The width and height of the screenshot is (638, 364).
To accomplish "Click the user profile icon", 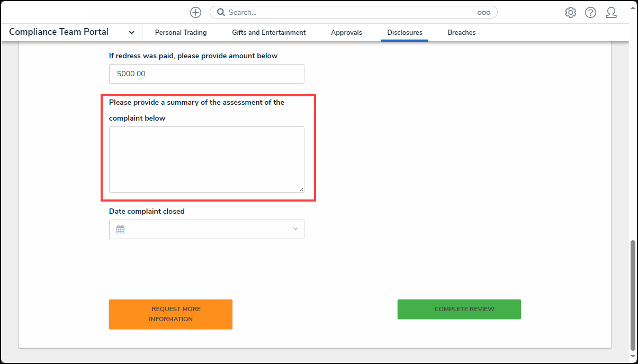I will click(x=611, y=12).
